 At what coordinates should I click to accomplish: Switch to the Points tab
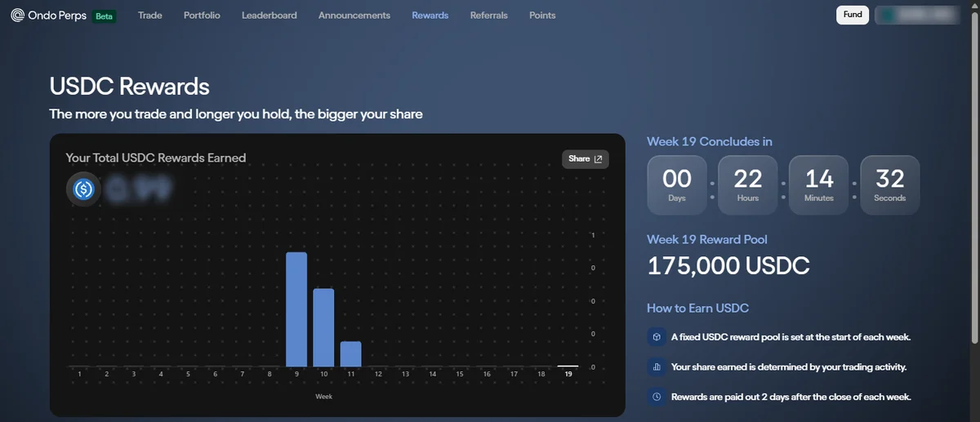(542, 15)
